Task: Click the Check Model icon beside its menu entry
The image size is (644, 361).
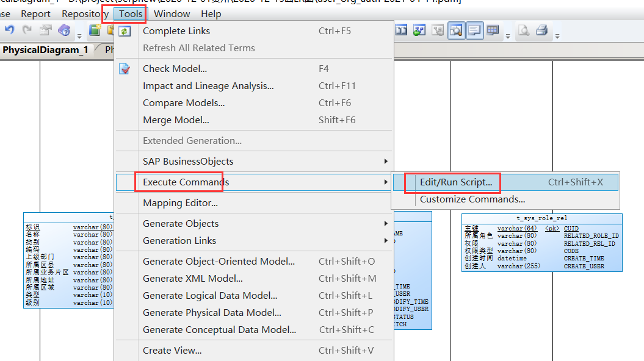Action: [126, 68]
